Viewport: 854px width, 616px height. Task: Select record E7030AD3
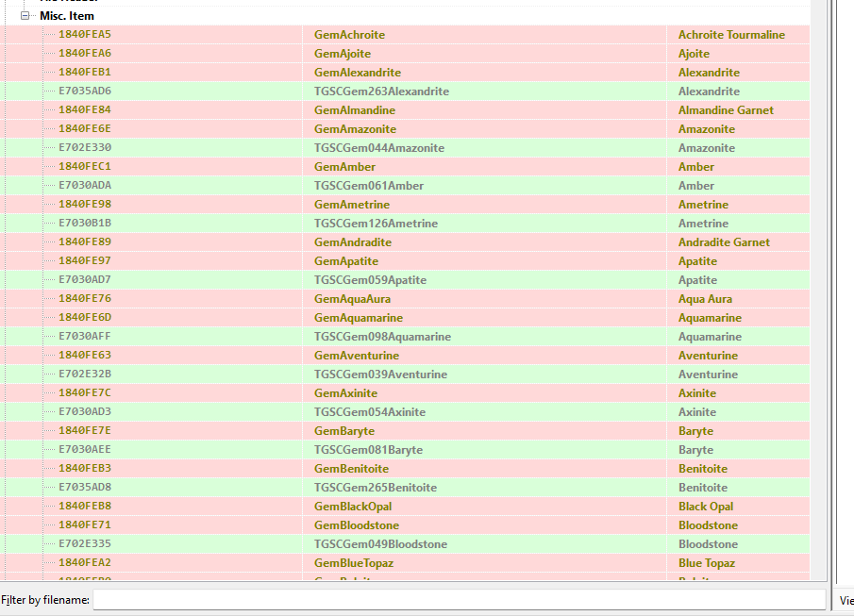coord(84,411)
